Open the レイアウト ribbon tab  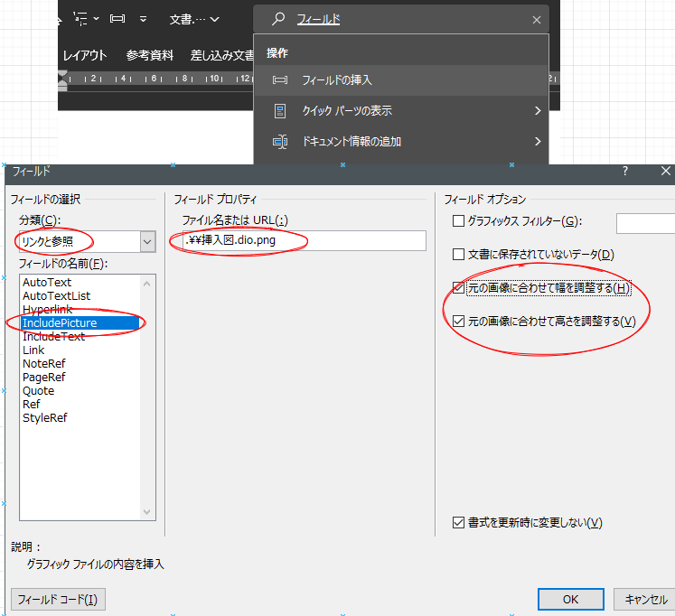click(x=85, y=55)
